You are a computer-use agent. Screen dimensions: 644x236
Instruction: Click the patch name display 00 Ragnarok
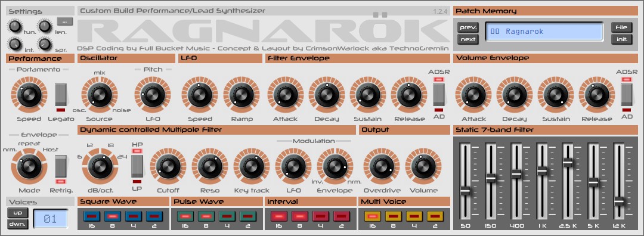544,32
